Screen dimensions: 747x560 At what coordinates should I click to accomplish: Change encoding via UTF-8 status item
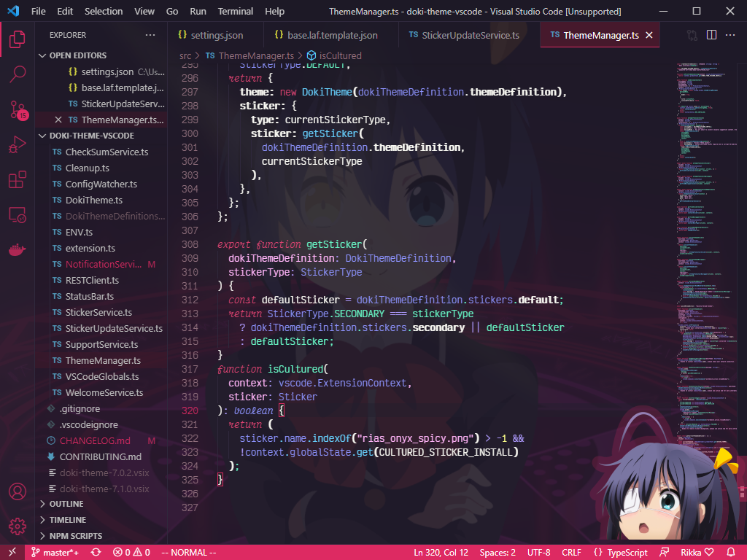[539, 553]
